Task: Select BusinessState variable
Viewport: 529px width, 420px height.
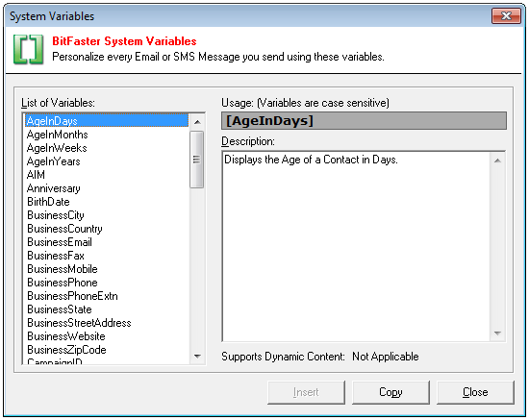Action: click(107, 309)
